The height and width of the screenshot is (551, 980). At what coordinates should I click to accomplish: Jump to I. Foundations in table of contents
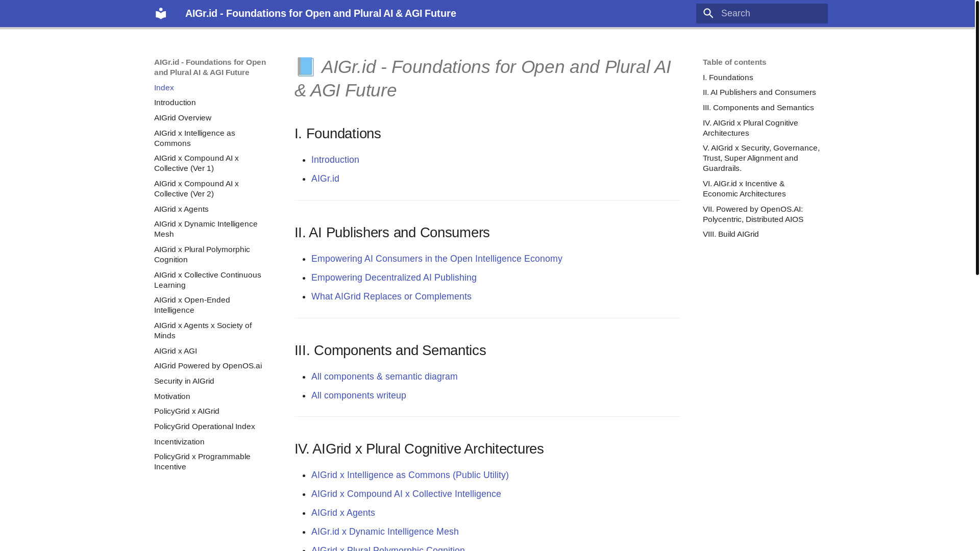(x=728, y=78)
